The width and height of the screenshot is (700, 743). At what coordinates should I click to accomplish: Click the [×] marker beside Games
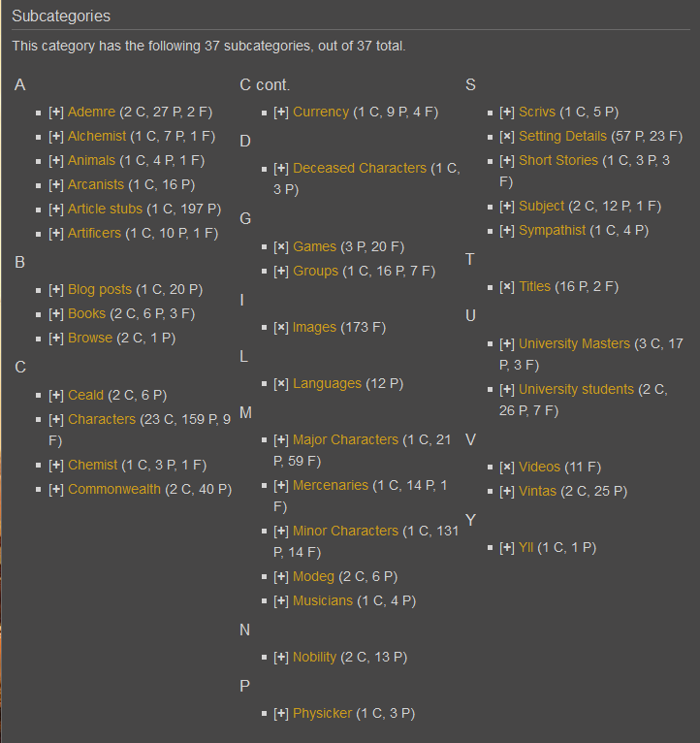pos(281,247)
